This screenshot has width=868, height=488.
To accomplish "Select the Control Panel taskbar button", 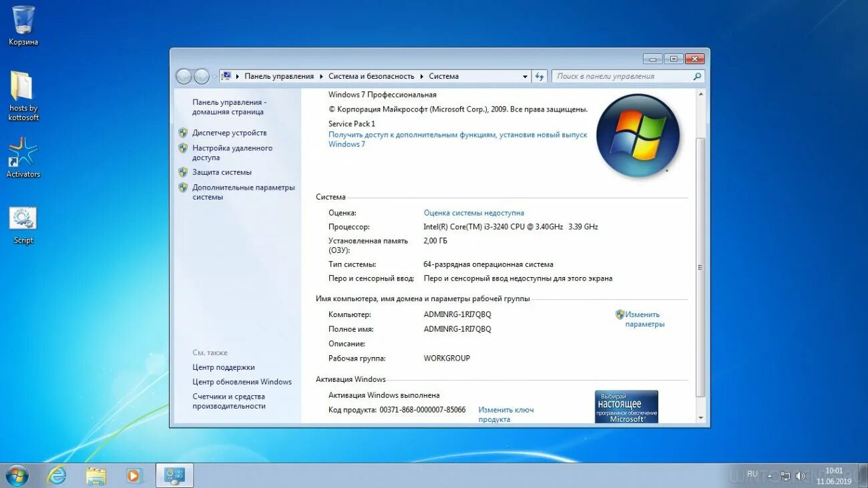I will pyautogui.click(x=175, y=475).
